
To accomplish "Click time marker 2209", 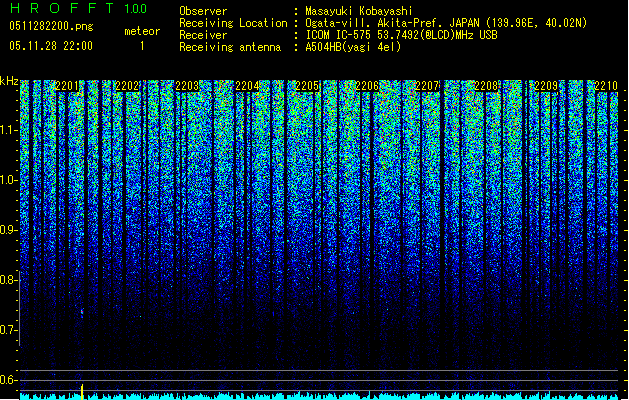I will pyautogui.click(x=546, y=86).
